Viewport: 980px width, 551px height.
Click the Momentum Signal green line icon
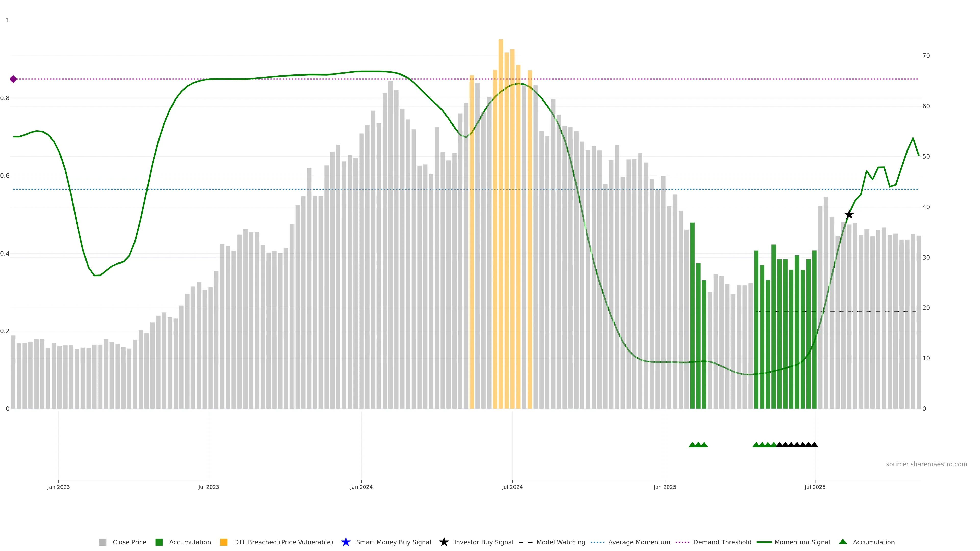764,542
